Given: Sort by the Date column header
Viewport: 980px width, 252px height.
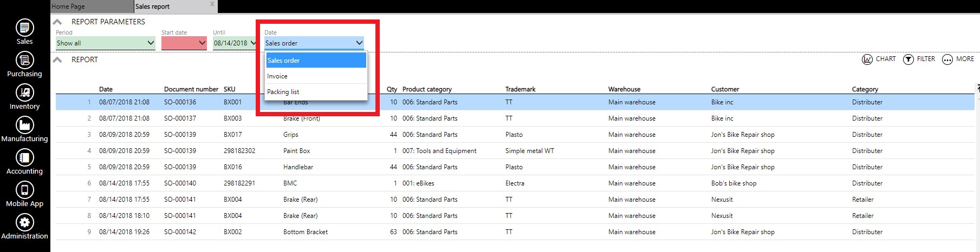Looking at the screenshot, I should (106, 89).
